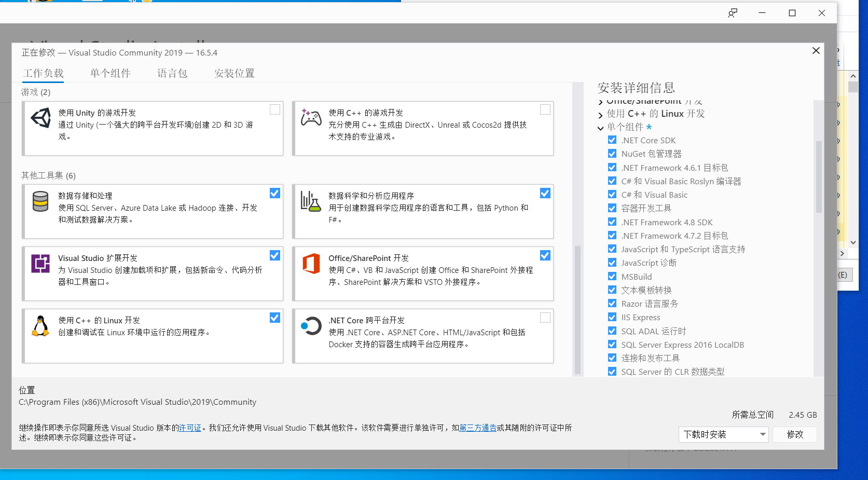This screenshot has width=868, height=480.
Task: Click the Office/SharePoint logo icon
Action: coord(311,264)
